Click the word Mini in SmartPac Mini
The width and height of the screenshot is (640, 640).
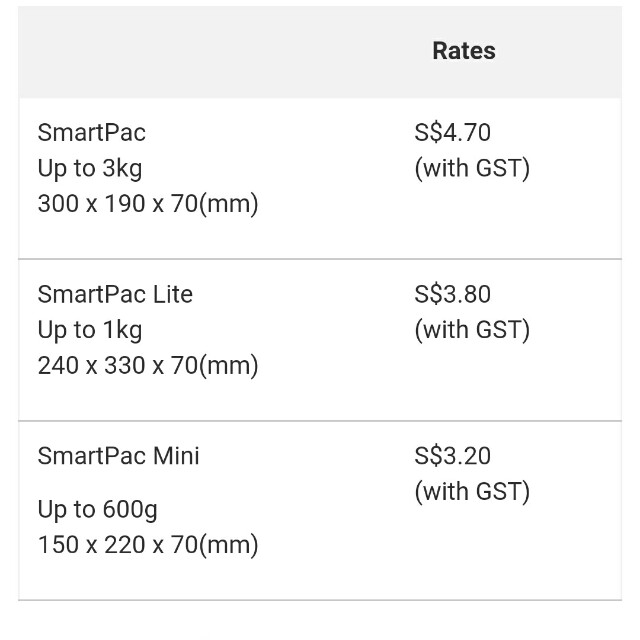click(x=176, y=456)
